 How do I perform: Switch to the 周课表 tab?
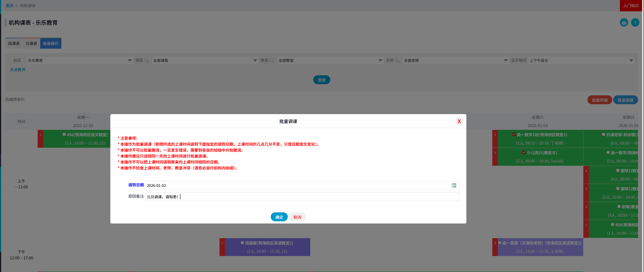point(14,43)
